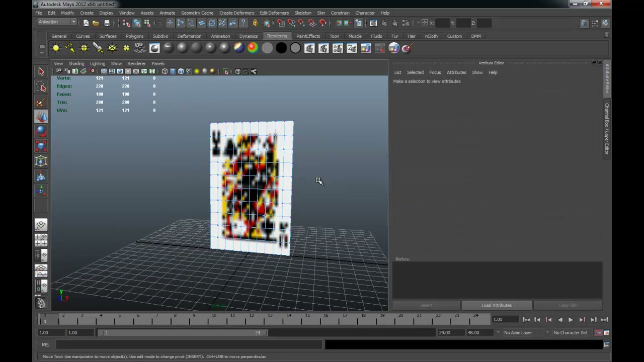Open the No Character Set dropdown
Viewport: 644px width, 362px height.
coord(570,332)
